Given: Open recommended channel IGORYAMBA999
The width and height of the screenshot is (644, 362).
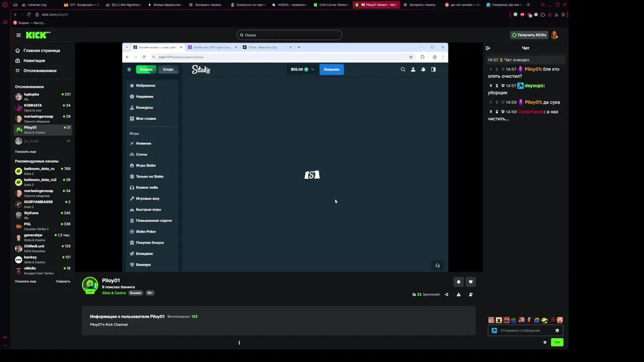Looking at the screenshot, I should coord(43,204).
